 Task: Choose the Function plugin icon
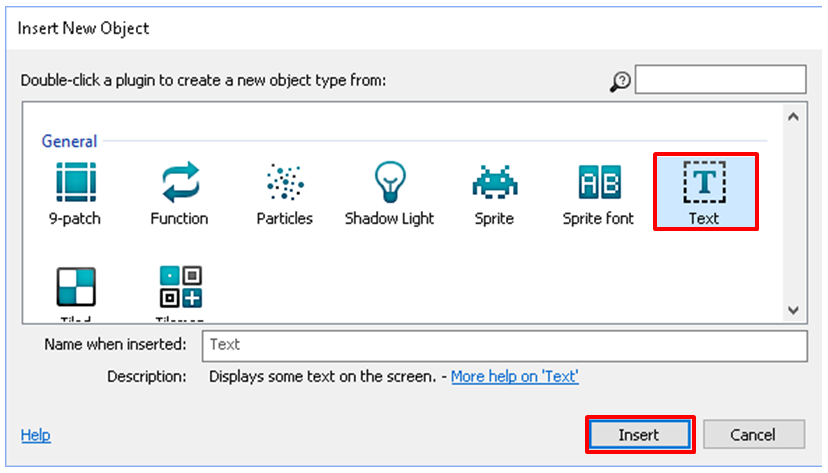180,183
